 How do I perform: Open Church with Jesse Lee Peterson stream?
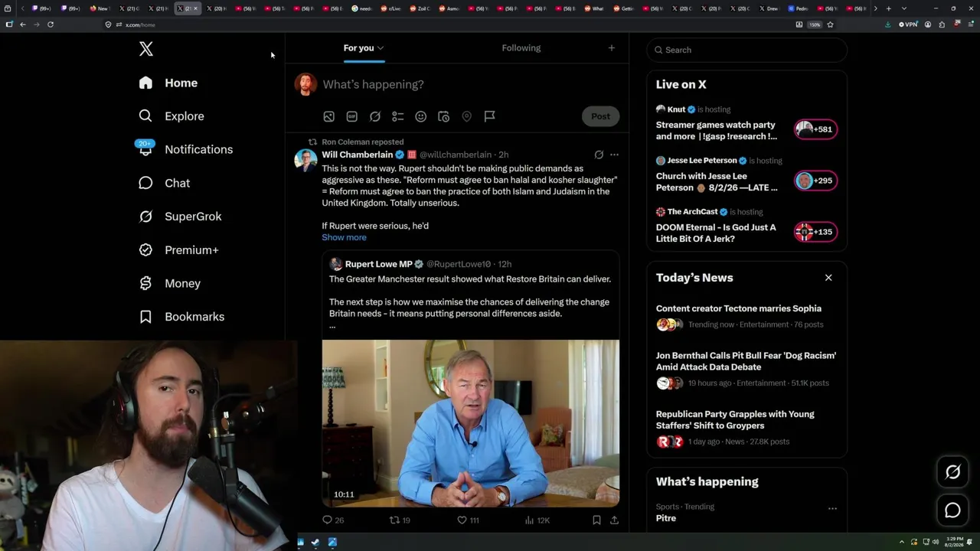point(746,176)
